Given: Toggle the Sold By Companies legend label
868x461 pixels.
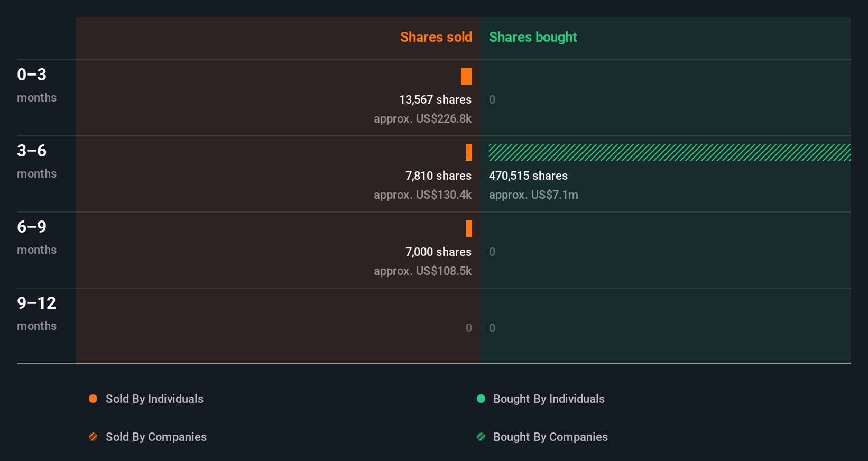Looking at the screenshot, I should (x=156, y=437).
